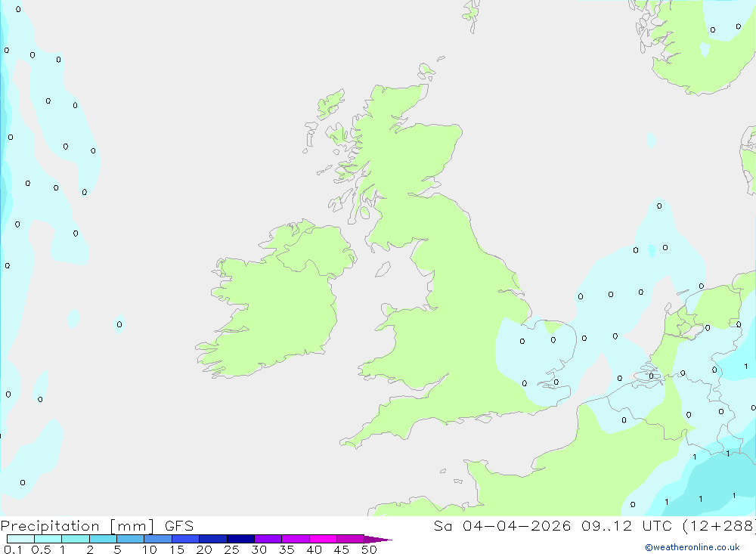Click the "25" legend label
Image resolution: width=756 pixels, height=554 pixels.
[231, 549]
